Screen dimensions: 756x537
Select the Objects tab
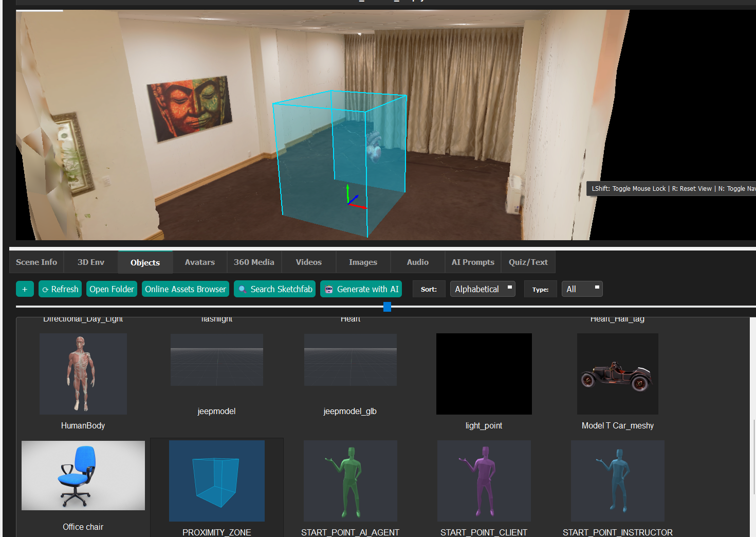click(145, 262)
